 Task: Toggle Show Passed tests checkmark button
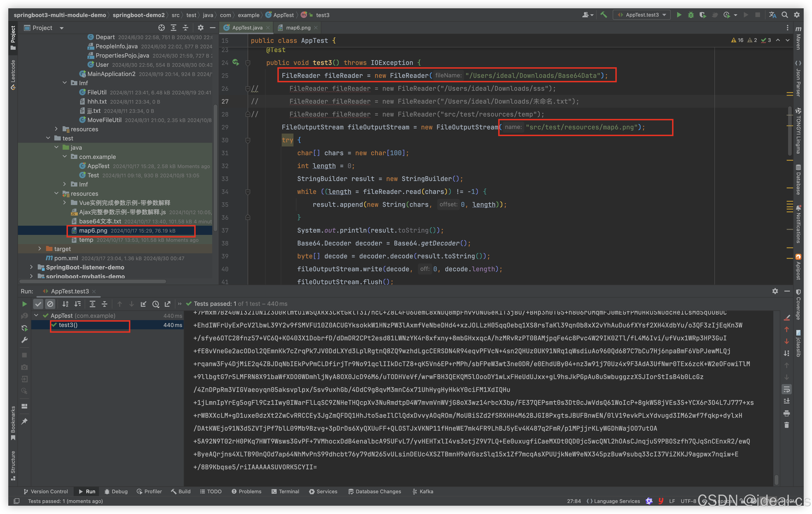[x=38, y=304]
